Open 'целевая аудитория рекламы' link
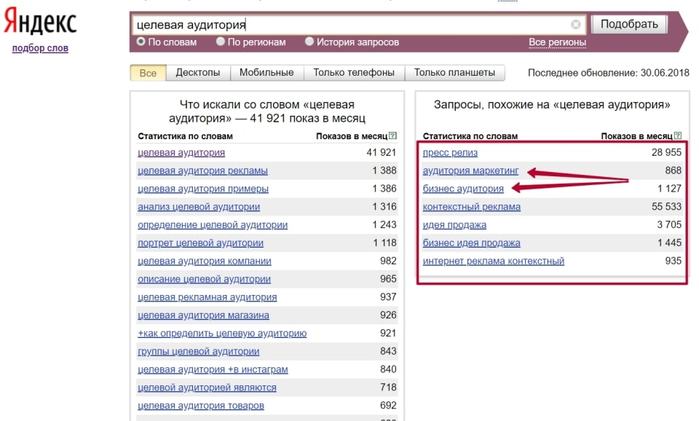The image size is (699, 421). (x=202, y=171)
